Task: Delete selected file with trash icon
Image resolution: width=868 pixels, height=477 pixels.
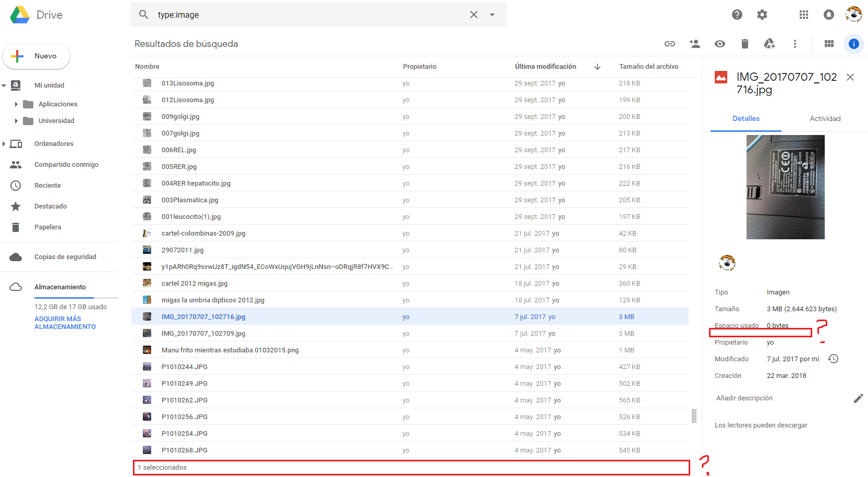Action: coord(745,44)
